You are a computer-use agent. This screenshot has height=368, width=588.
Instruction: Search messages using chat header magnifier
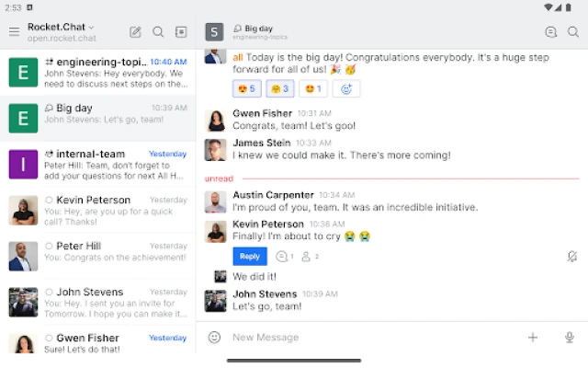(x=573, y=32)
